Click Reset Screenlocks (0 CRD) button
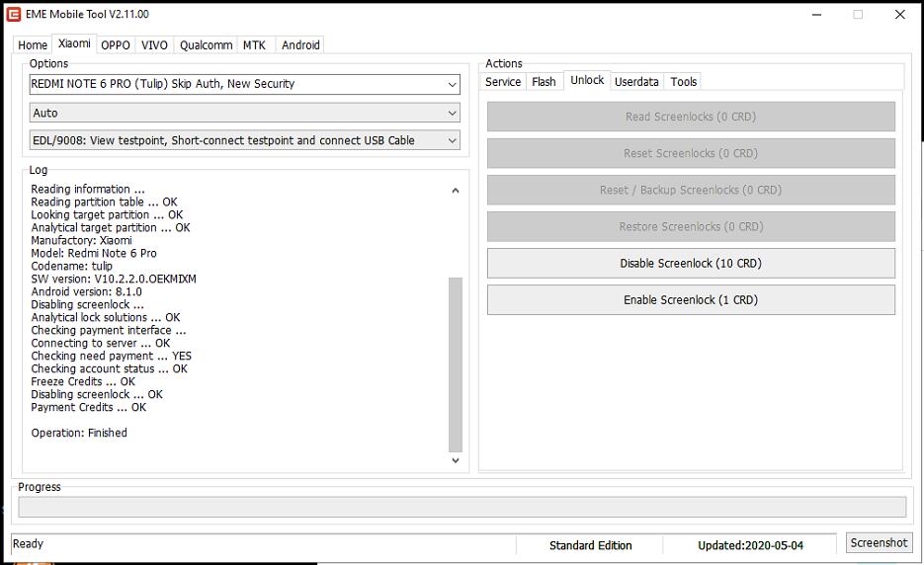 click(691, 153)
